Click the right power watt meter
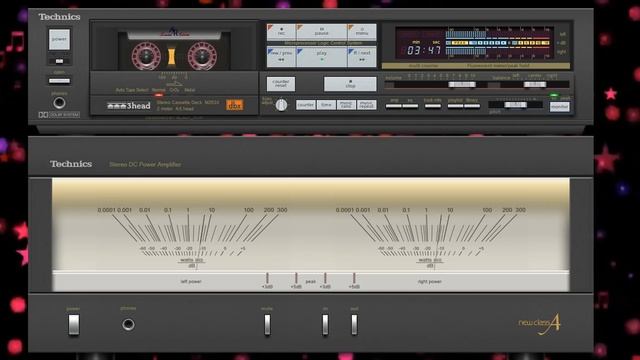 coord(430,238)
